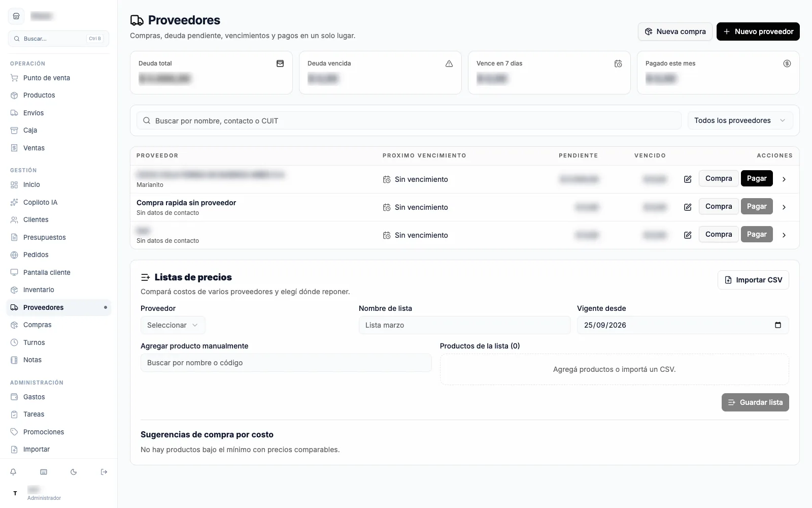This screenshot has width=812, height=508.
Task: Click Deuda vencida warning icon
Action: point(449,63)
